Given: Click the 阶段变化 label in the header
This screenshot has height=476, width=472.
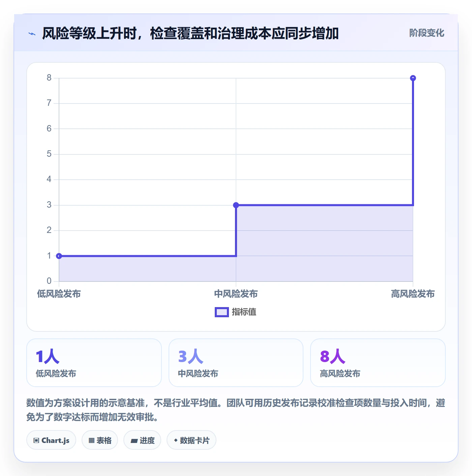Looking at the screenshot, I should pyautogui.click(x=426, y=33).
